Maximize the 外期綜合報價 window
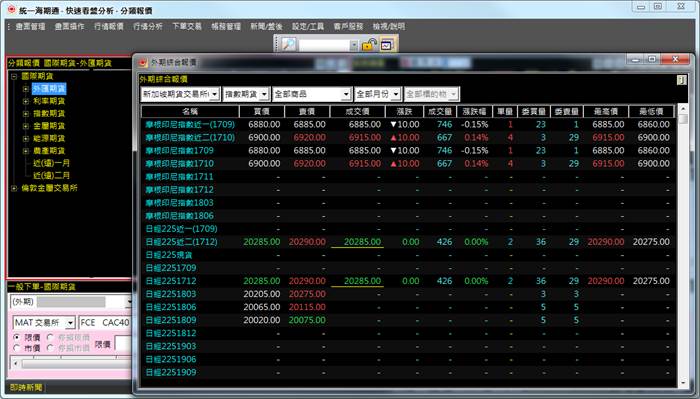Image resolution: width=700 pixels, height=399 pixels. pyautogui.click(x=652, y=59)
